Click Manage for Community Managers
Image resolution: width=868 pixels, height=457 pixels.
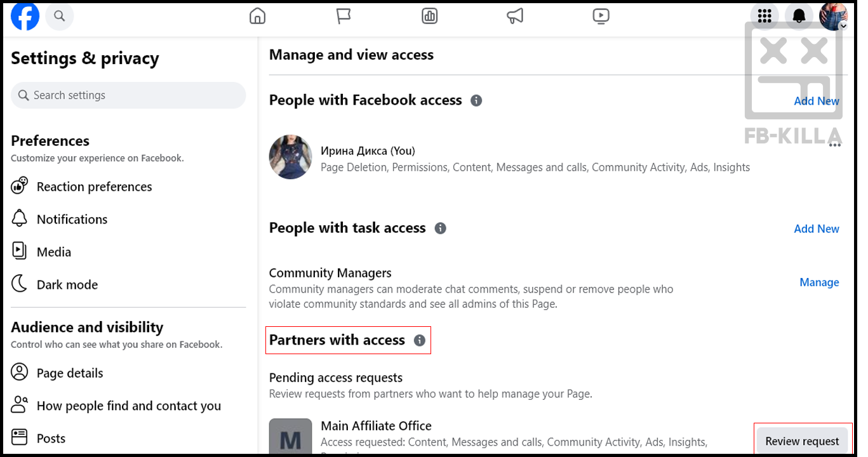click(x=819, y=282)
